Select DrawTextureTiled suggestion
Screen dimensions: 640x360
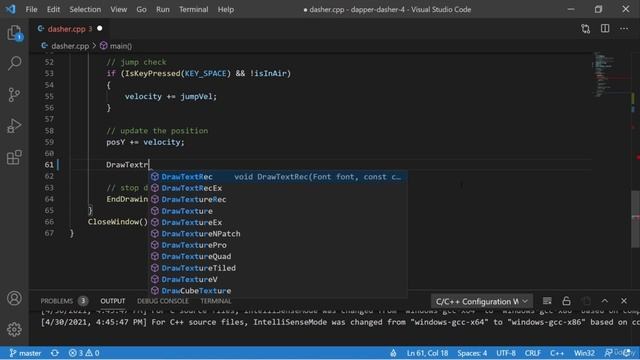click(x=278, y=268)
